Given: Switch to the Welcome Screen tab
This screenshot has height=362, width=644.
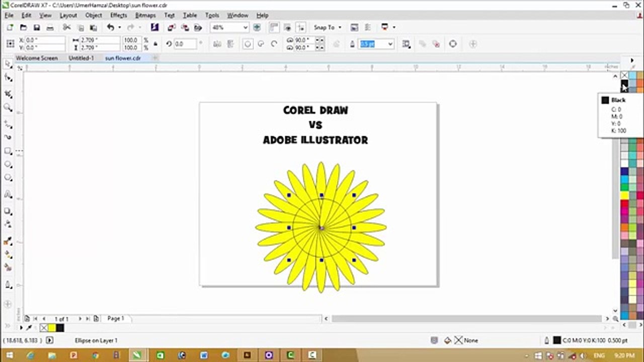Looking at the screenshot, I should click(37, 58).
